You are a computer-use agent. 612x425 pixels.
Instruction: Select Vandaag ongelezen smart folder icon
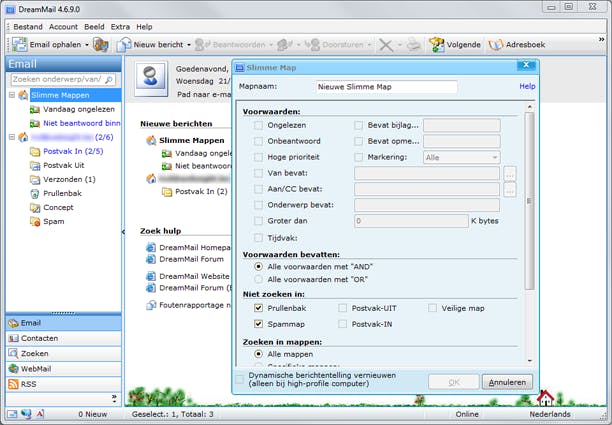[x=35, y=110]
